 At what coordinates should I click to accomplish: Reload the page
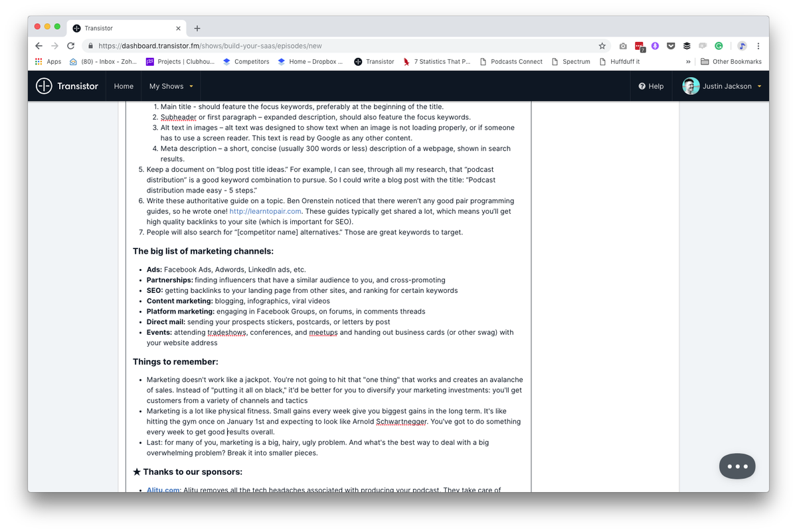click(70, 46)
